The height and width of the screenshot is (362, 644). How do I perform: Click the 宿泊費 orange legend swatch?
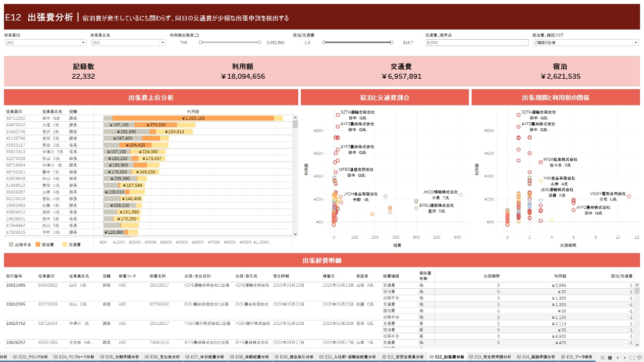(38, 245)
